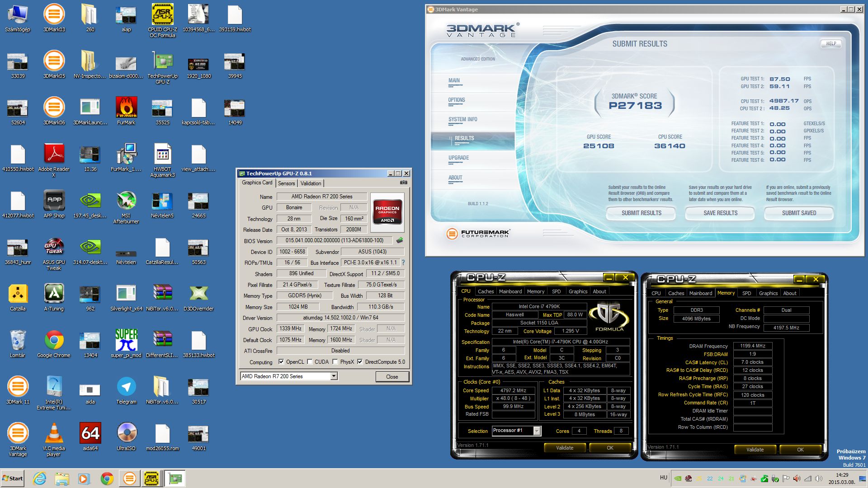The image size is (868, 488).
Task: Toggle the DirectCompute 5.0 checkbox
Action: pyautogui.click(x=360, y=362)
